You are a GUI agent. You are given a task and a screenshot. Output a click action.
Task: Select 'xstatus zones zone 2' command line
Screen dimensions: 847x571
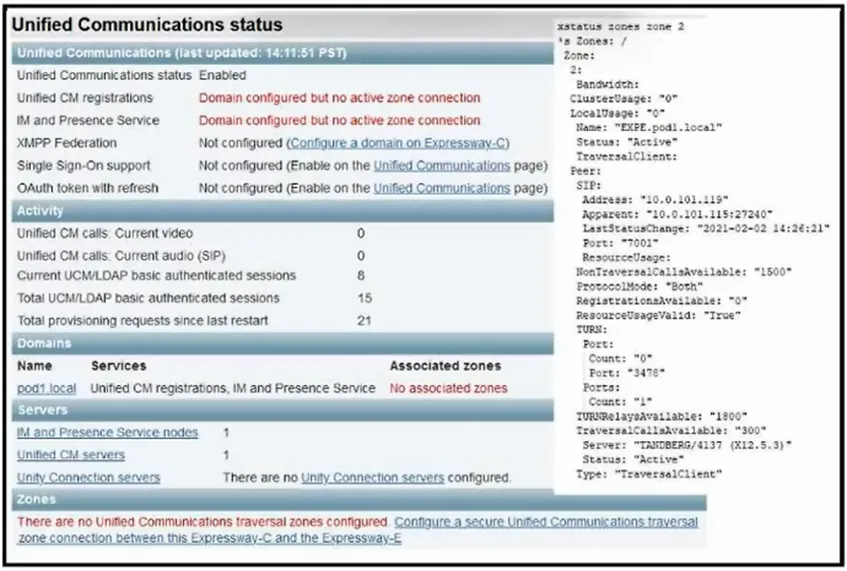621,26
